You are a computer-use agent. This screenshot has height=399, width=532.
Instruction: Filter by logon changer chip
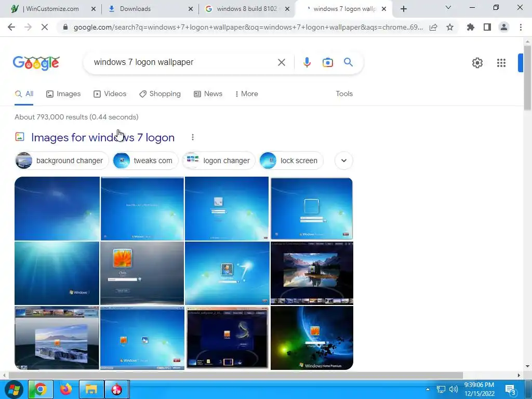pyautogui.click(x=219, y=161)
